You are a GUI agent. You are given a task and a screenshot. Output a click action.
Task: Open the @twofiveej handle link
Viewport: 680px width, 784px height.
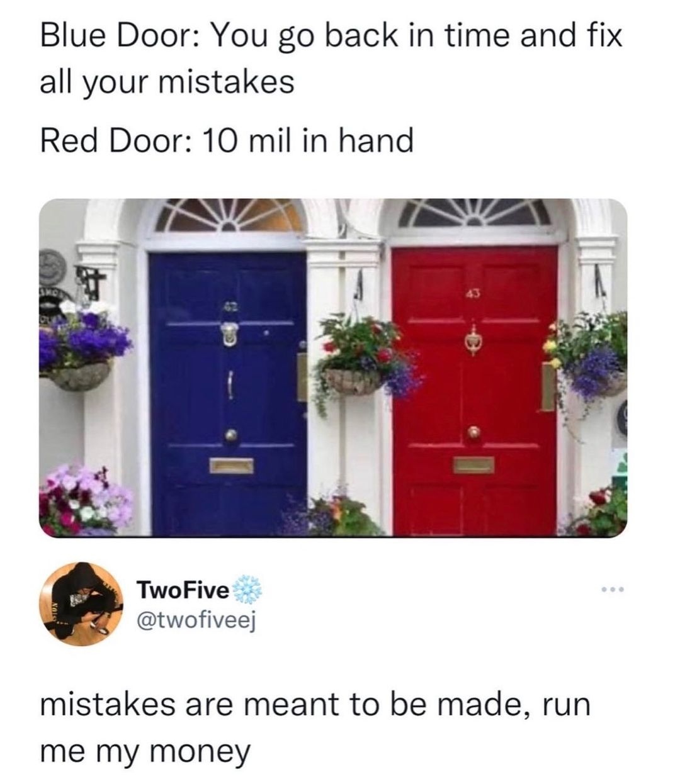tap(194, 621)
